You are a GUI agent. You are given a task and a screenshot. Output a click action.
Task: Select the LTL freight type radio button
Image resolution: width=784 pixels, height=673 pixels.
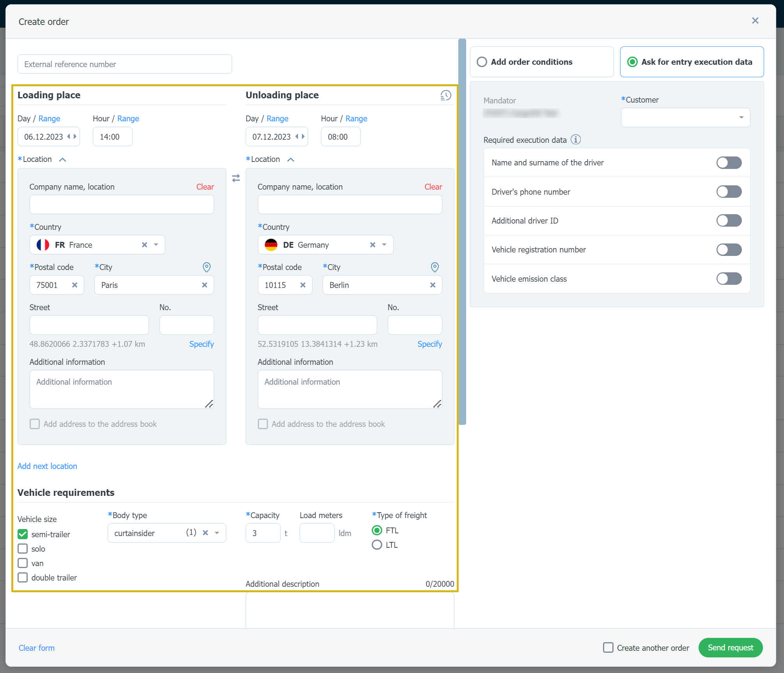tap(377, 545)
